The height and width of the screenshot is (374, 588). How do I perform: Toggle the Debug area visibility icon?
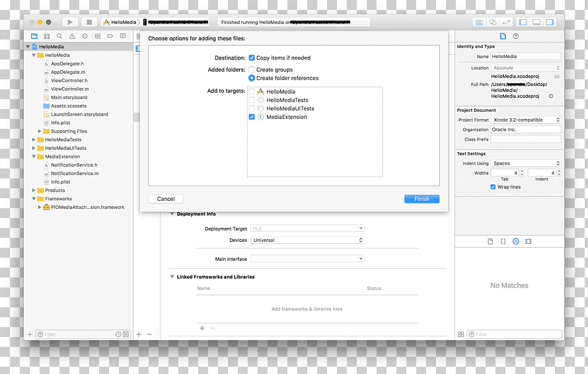pos(536,22)
